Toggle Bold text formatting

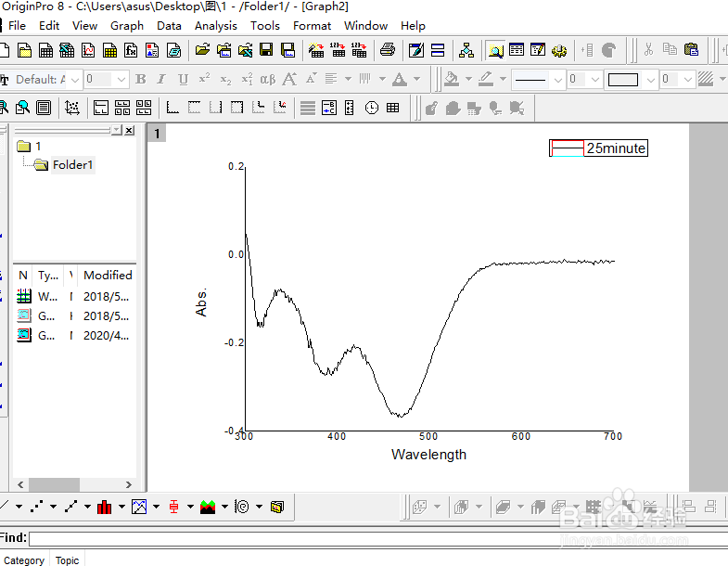[x=141, y=80]
